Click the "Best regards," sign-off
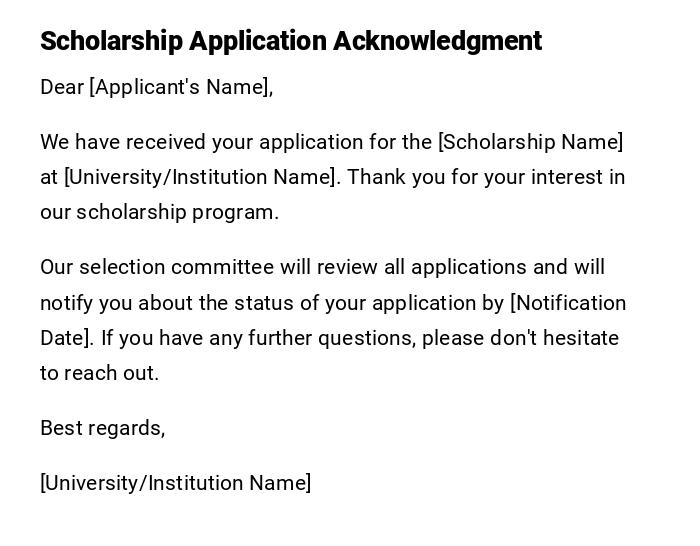The width and height of the screenshot is (700, 546). click(x=102, y=428)
